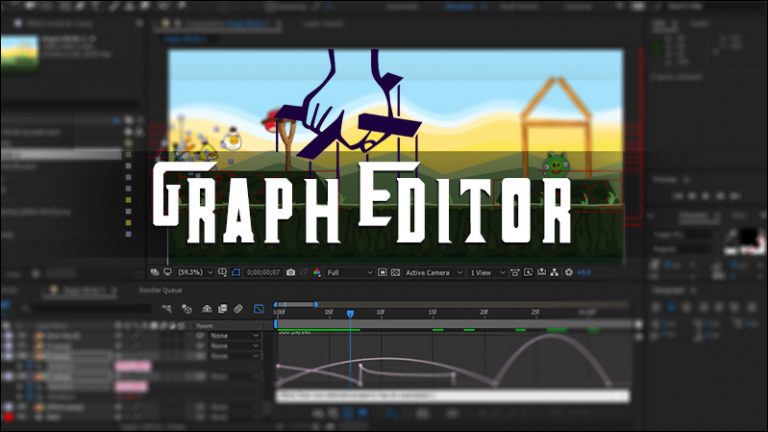The image size is (768, 432).
Task: Toggle Pixel Aspect Ratio Correction
Action: pos(515,272)
